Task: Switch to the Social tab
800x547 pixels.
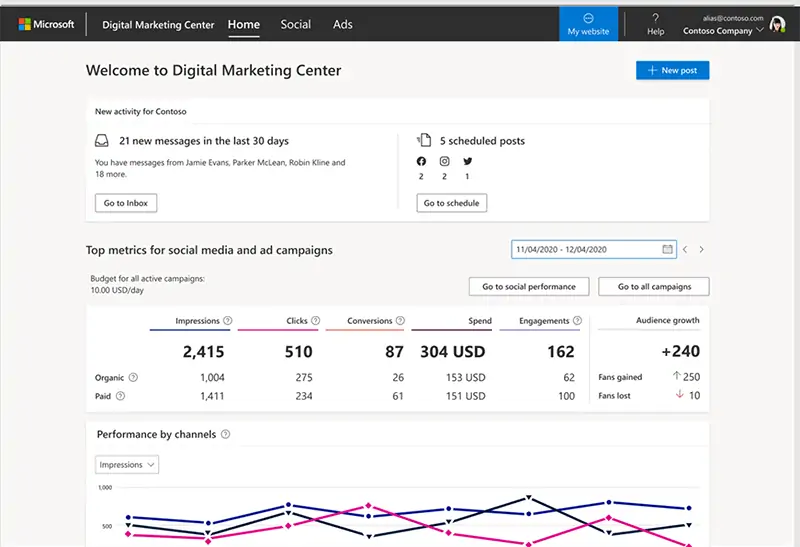Action: coord(295,24)
